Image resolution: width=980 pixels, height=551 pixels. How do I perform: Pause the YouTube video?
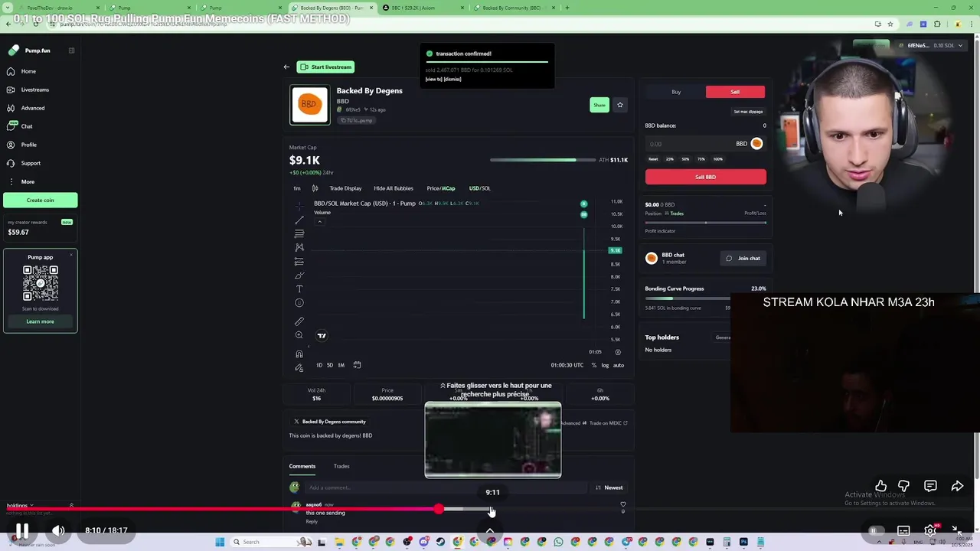point(22,530)
